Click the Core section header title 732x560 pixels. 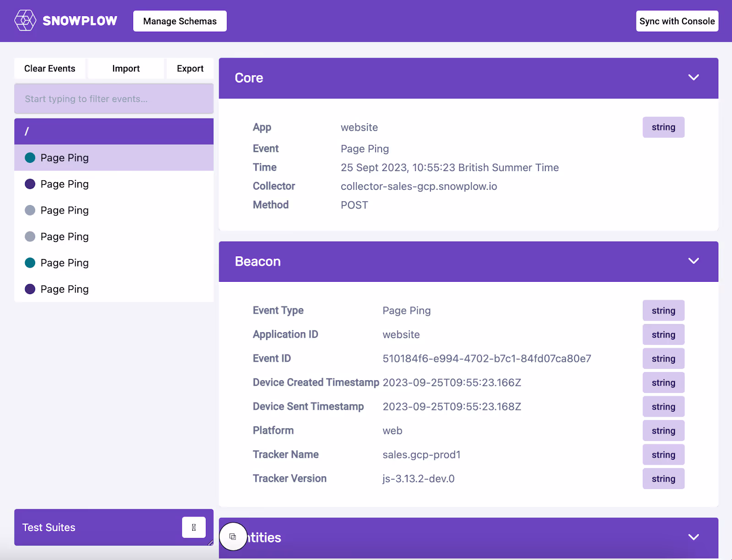[x=249, y=78]
